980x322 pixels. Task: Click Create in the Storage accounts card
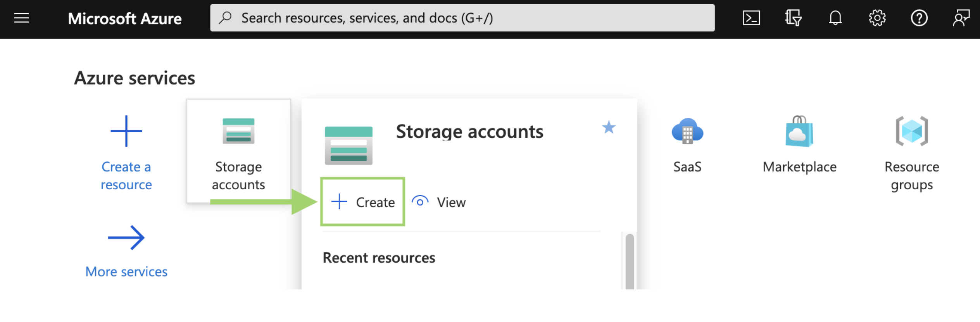click(x=363, y=202)
